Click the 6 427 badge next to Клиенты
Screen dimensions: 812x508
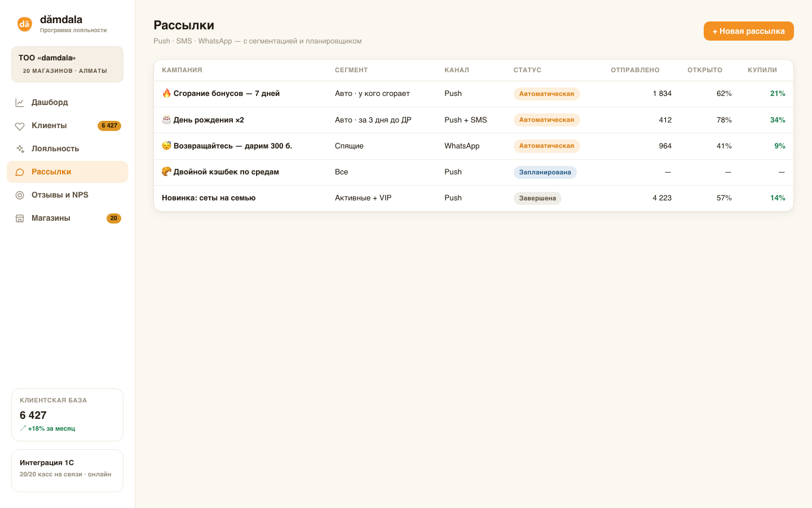tap(109, 126)
